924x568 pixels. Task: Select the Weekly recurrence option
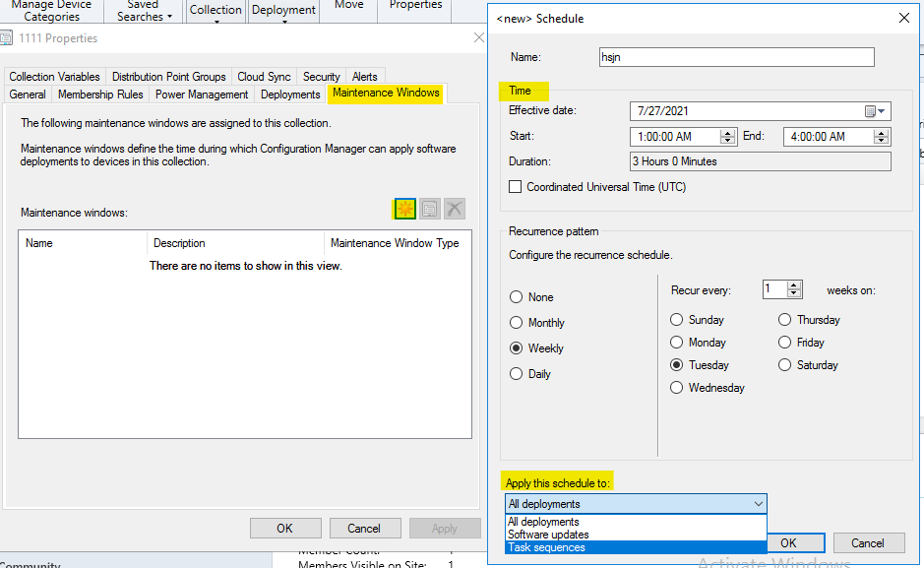(537, 348)
